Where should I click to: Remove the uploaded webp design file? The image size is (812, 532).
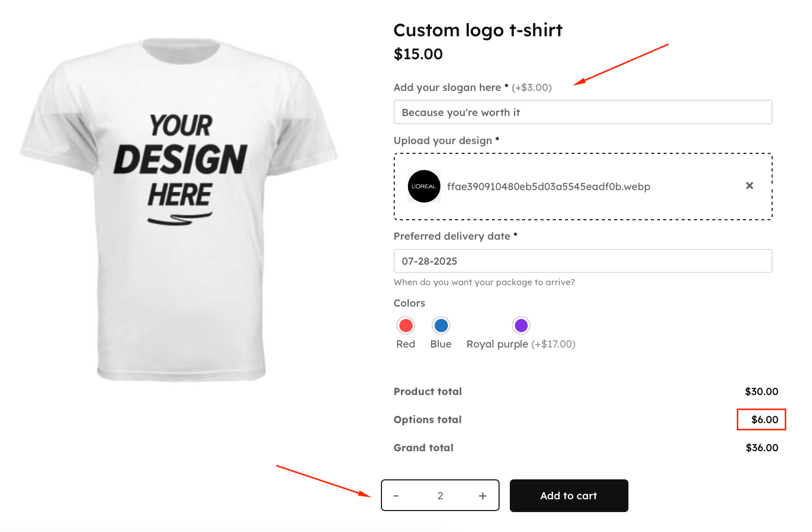[749, 186]
